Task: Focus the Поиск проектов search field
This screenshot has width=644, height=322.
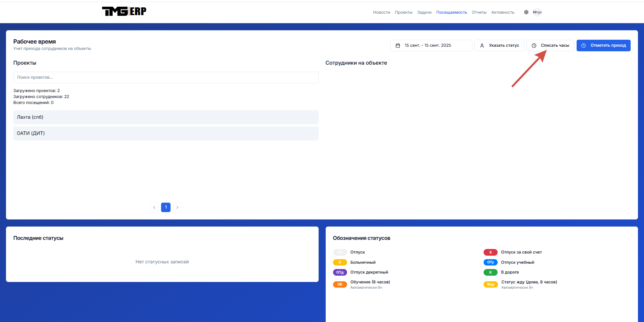Action: point(166,78)
